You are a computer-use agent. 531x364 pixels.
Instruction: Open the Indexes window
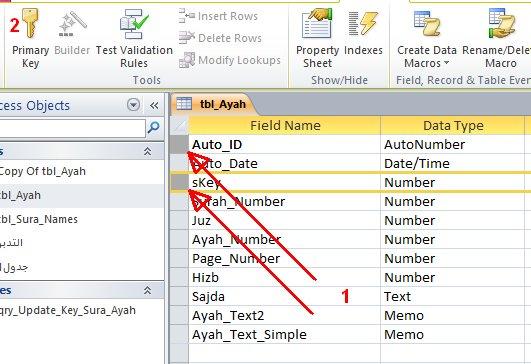(363, 33)
